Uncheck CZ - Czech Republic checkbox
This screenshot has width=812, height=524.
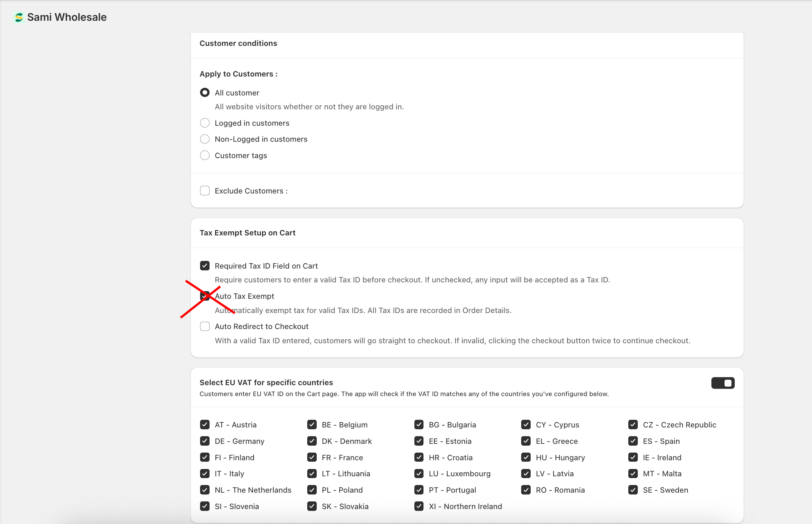[x=633, y=425]
